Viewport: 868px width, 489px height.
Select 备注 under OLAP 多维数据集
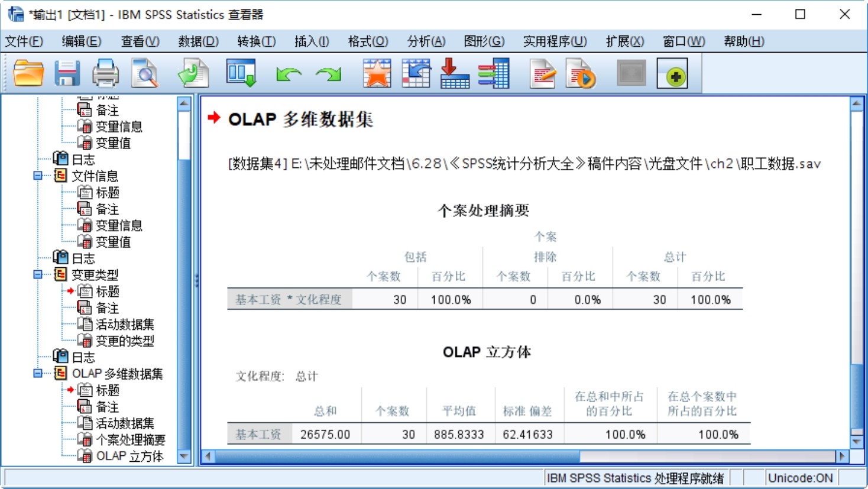pos(108,407)
